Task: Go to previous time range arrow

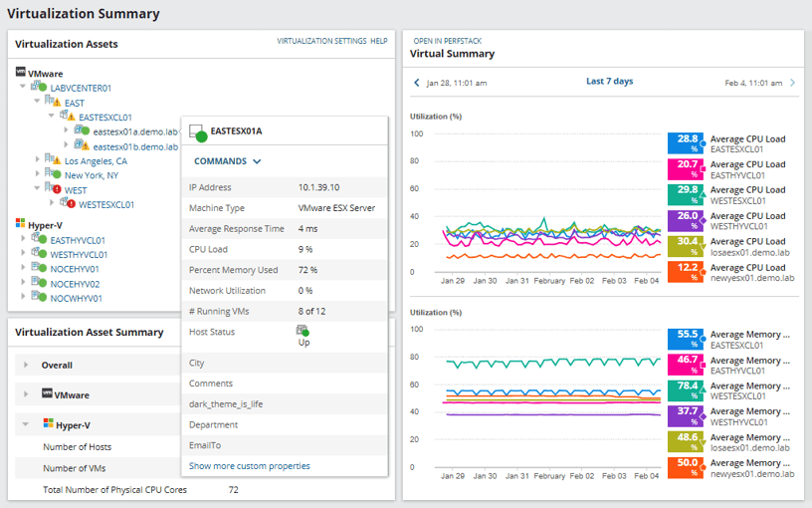Action: point(417,83)
